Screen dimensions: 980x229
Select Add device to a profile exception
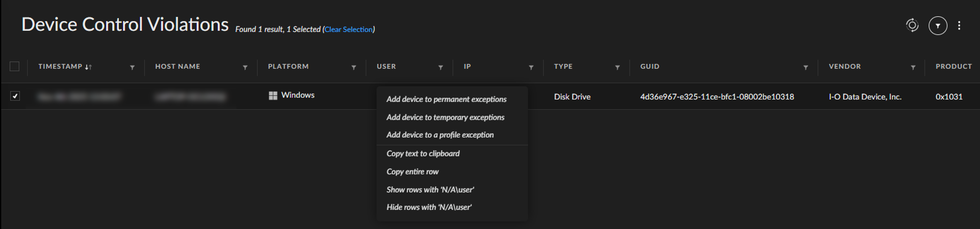pos(440,135)
